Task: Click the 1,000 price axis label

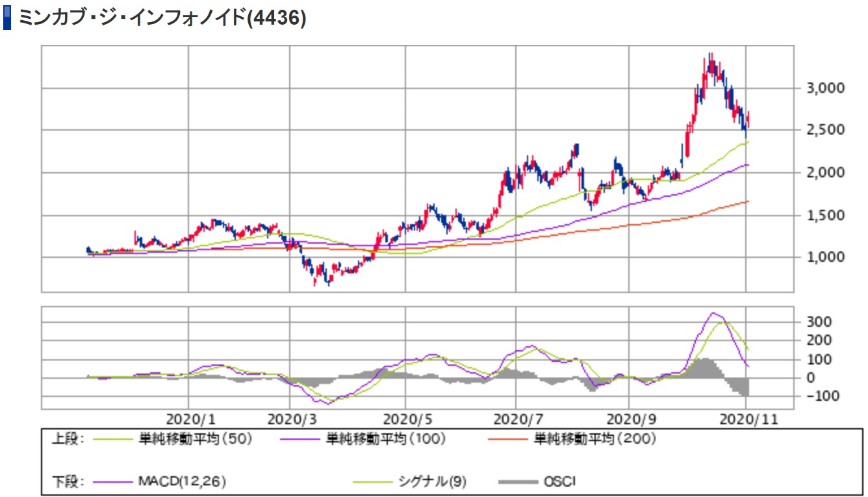Action: (x=827, y=257)
